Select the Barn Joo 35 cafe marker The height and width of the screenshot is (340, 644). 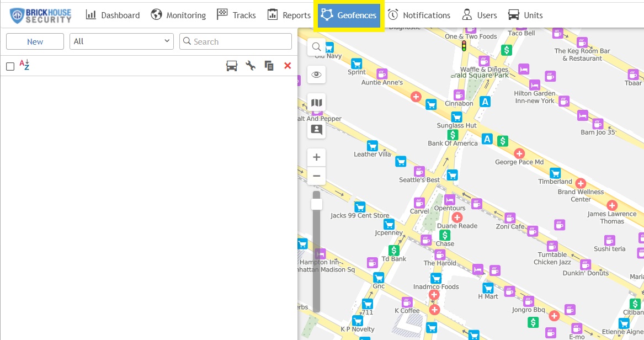pyautogui.click(x=598, y=124)
